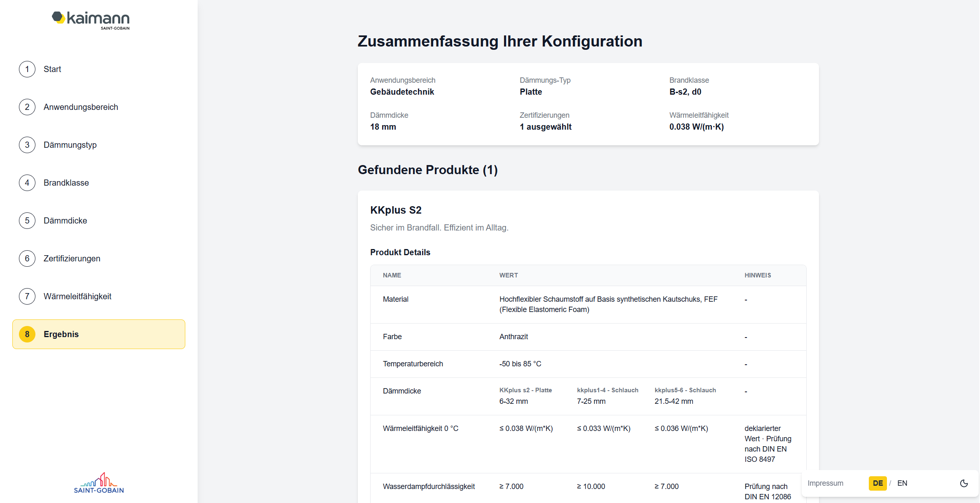Screen dimensions: 980x503
Task: Select the Ergebnis step
Action: point(99,334)
